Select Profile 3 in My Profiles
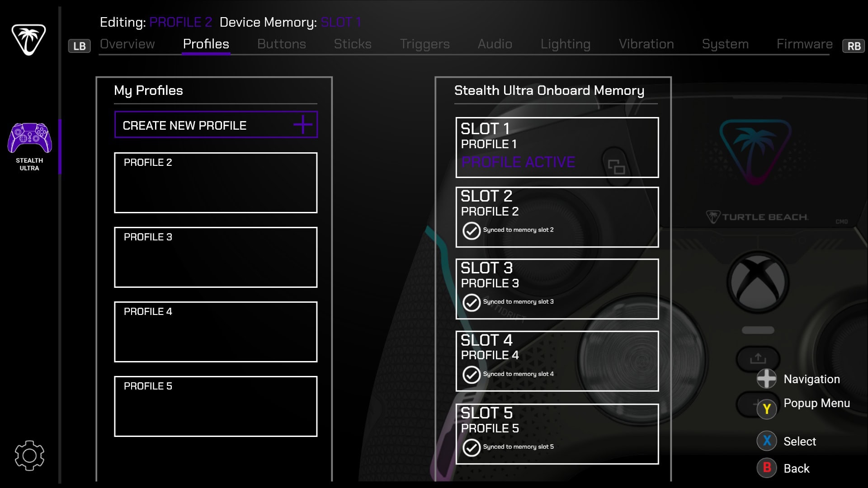This screenshot has height=488, width=868. point(216,257)
